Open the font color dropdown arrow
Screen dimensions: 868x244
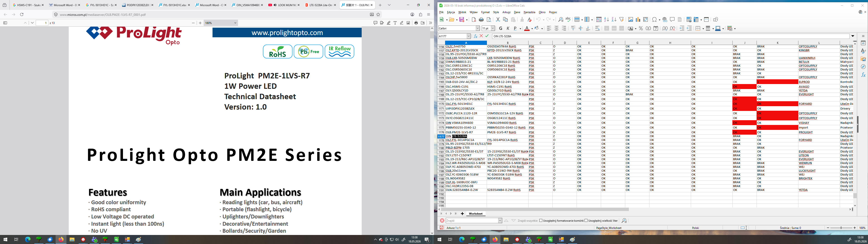(x=532, y=29)
